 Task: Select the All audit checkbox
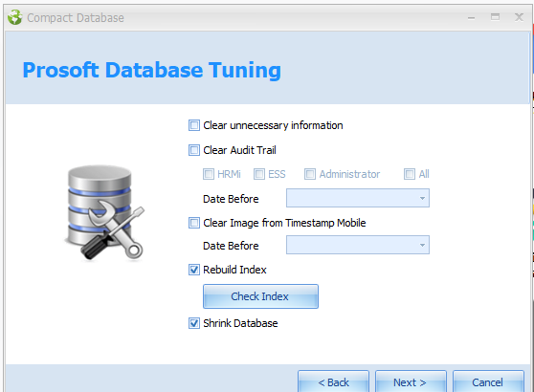tap(410, 174)
